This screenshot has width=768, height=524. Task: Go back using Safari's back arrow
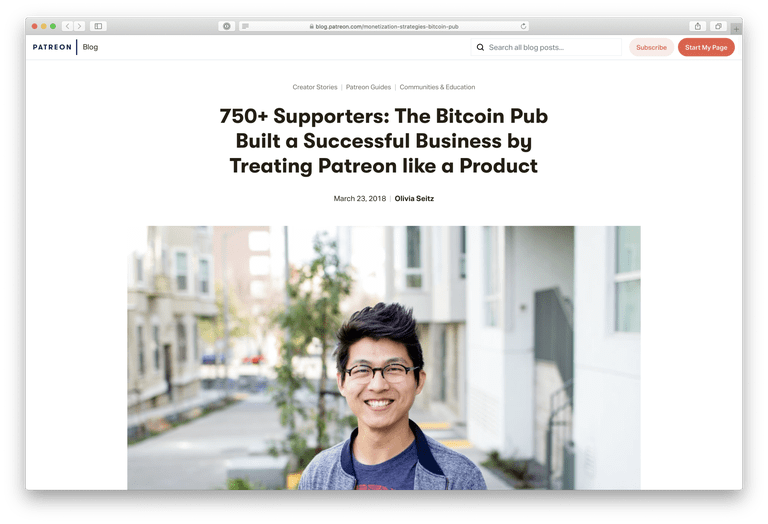68,26
